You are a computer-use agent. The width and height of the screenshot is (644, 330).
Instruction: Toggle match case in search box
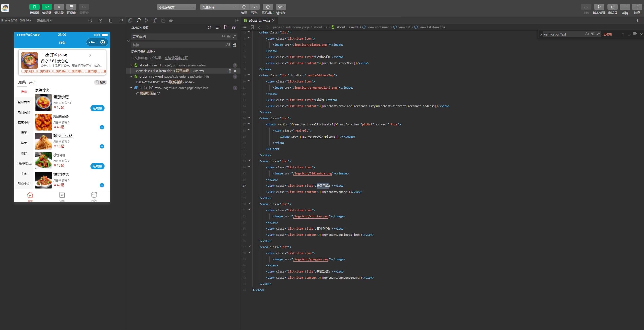pyautogui.click(x=223, y=37)
